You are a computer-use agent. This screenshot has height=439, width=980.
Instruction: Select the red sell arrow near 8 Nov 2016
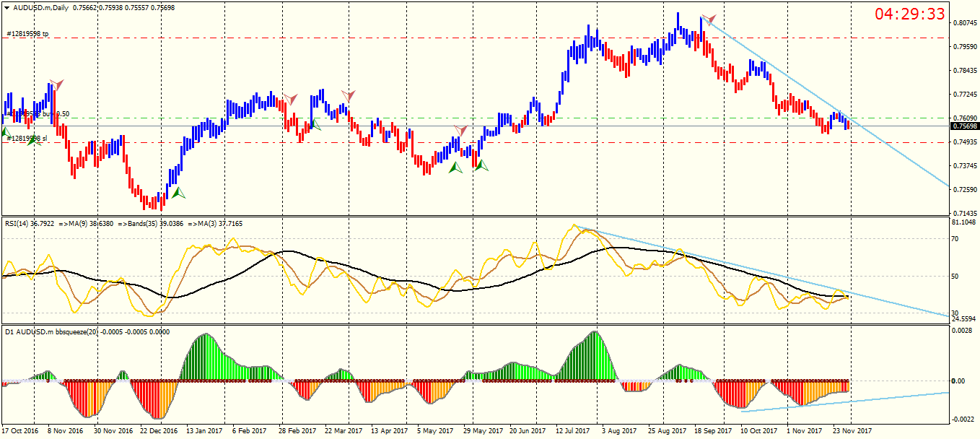pyautogui.click(x=56, y=84)
